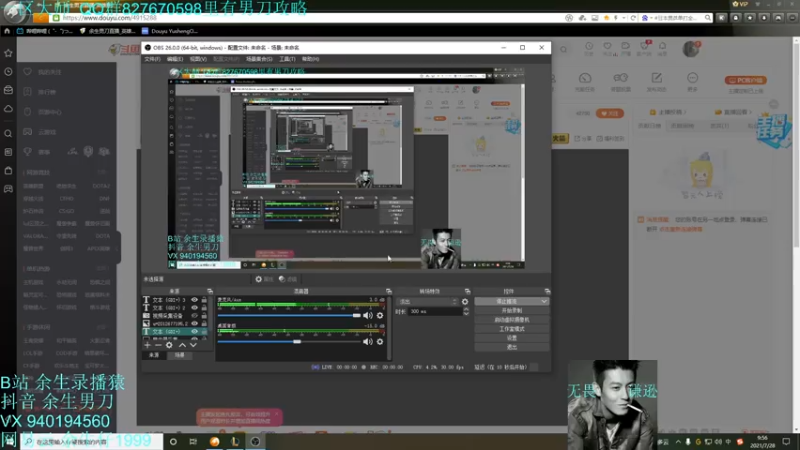Open 文件(F) menu in OBS

click(x=152, y=59)
